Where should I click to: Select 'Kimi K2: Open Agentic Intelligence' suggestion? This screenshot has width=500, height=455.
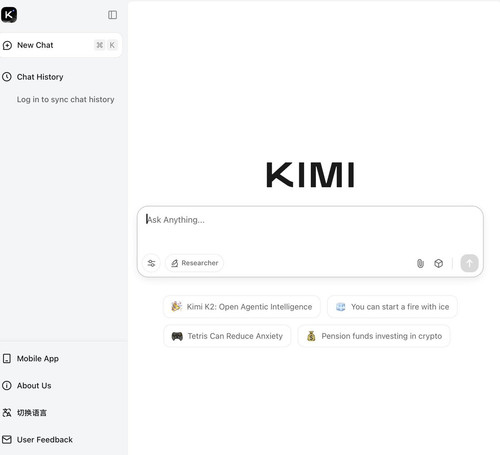pos(242,307)
